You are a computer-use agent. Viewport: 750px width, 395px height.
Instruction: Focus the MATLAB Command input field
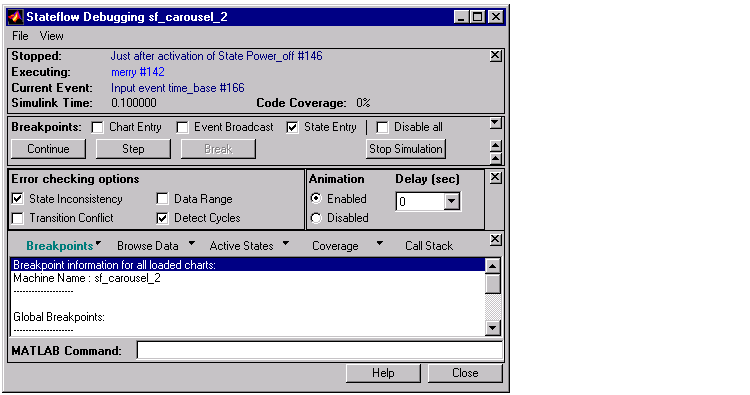click(320, 350)
